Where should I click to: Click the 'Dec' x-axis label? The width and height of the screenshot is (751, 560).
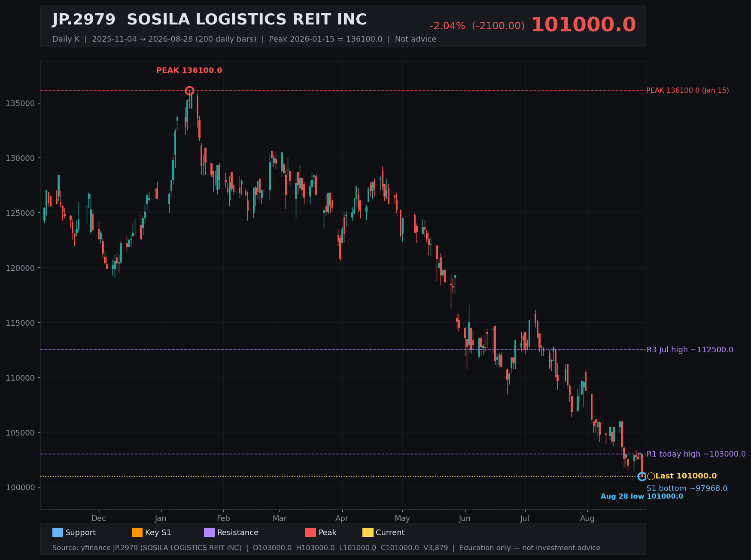99,518
